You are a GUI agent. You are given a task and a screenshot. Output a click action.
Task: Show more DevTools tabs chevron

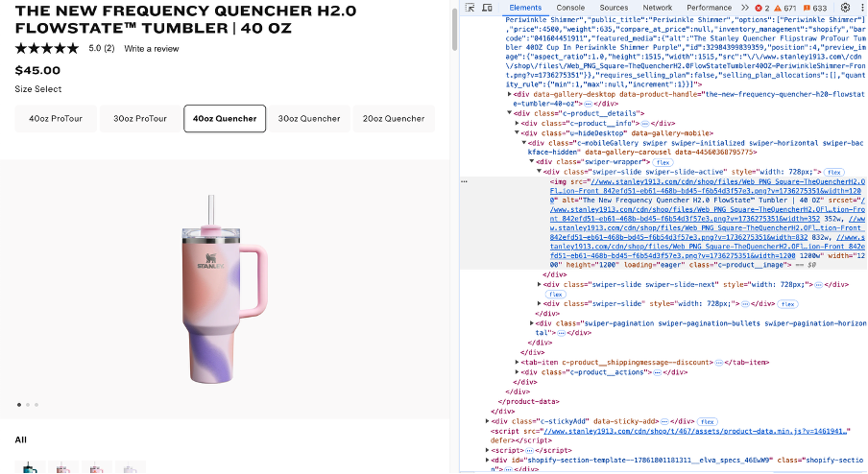pyautogui.click(x=744, y=8)
